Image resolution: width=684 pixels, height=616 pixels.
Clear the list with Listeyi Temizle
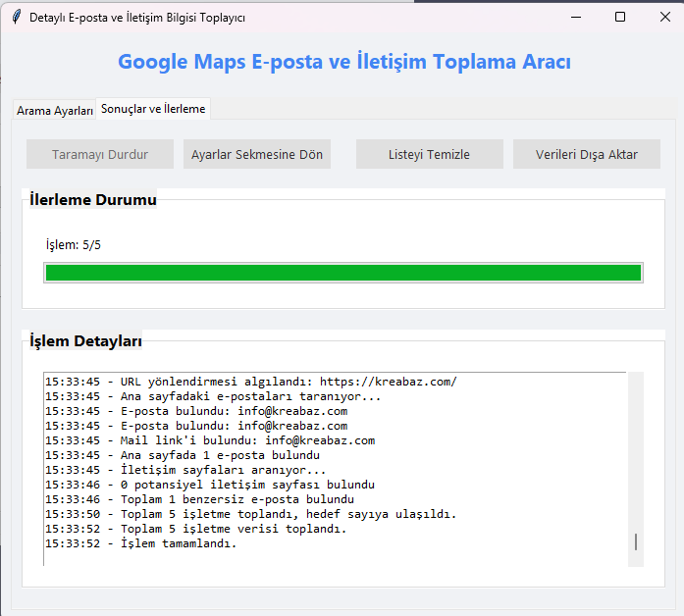coord(429,154)
